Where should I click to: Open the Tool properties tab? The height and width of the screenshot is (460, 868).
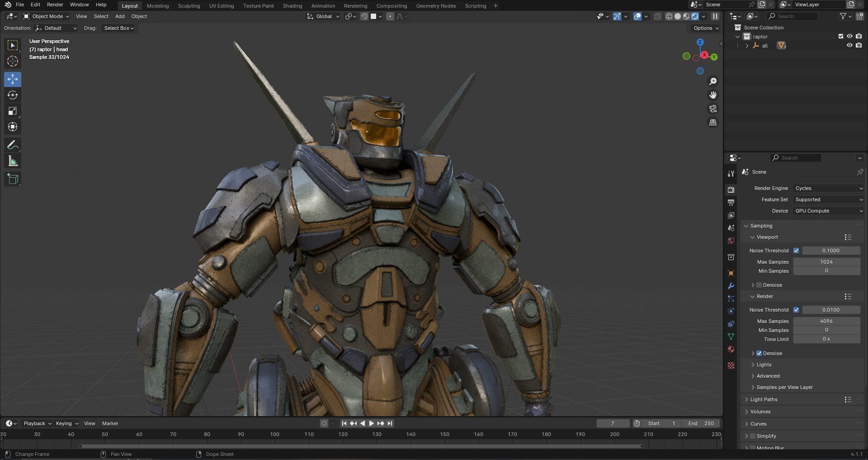pyautogui.click(x=731, y=174)
